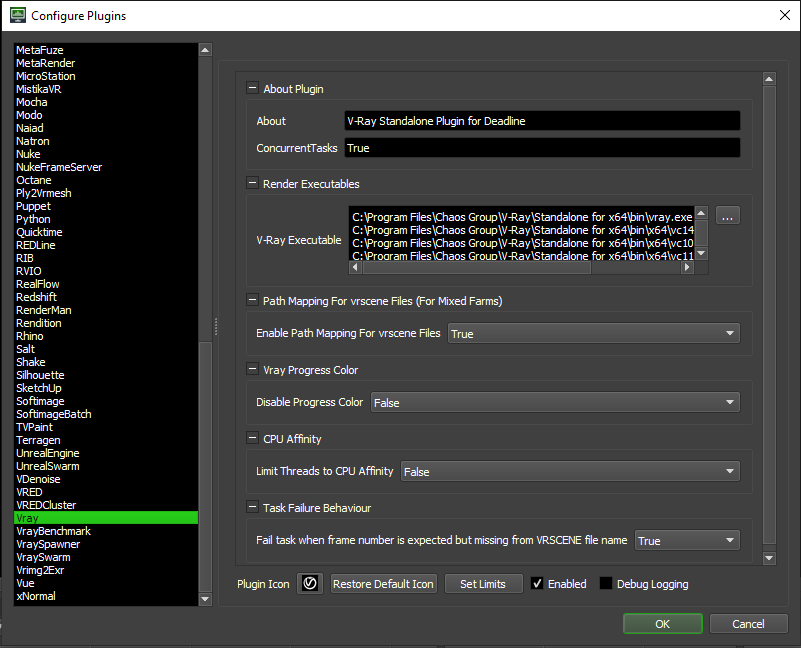Image resolution: width=801 pixels, height=648 pixels.
Task: Select MetaFuze in the plugin list
Action: click(x=106, y=50)
